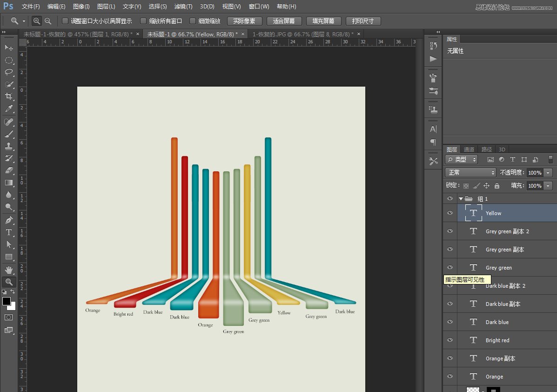Hide the Grey green 副本 2 layer

coord(450,231)
